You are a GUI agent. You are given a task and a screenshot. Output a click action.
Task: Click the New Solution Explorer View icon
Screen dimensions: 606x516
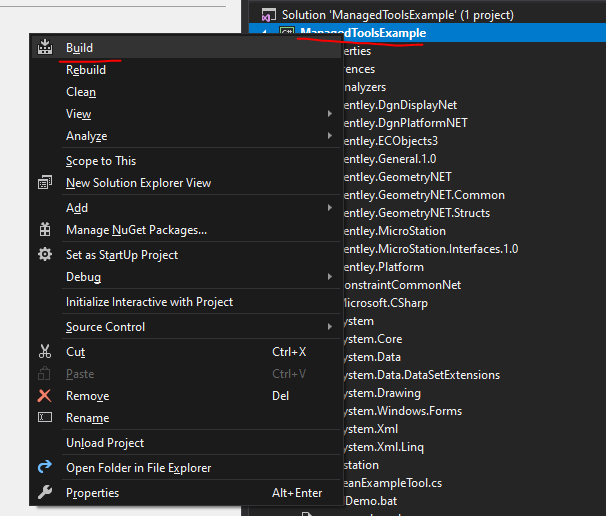click(45, 182)
